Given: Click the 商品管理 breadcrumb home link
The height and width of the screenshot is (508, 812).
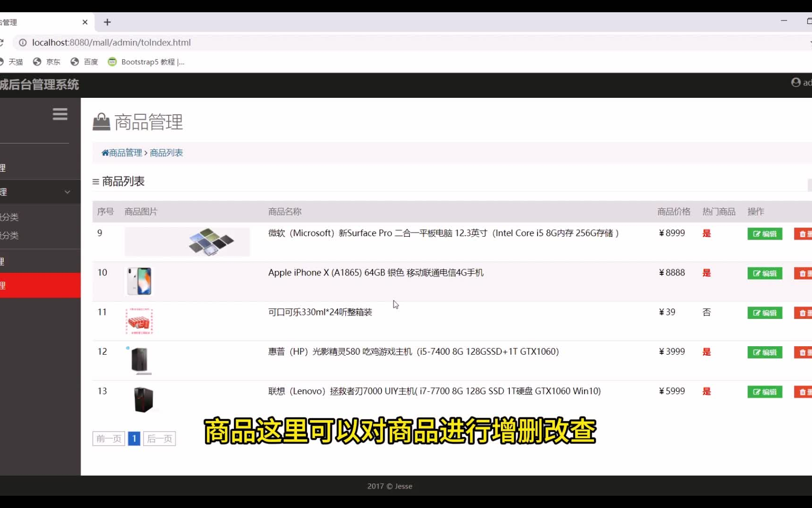Looking at the screenshot, I should (122, 153).
